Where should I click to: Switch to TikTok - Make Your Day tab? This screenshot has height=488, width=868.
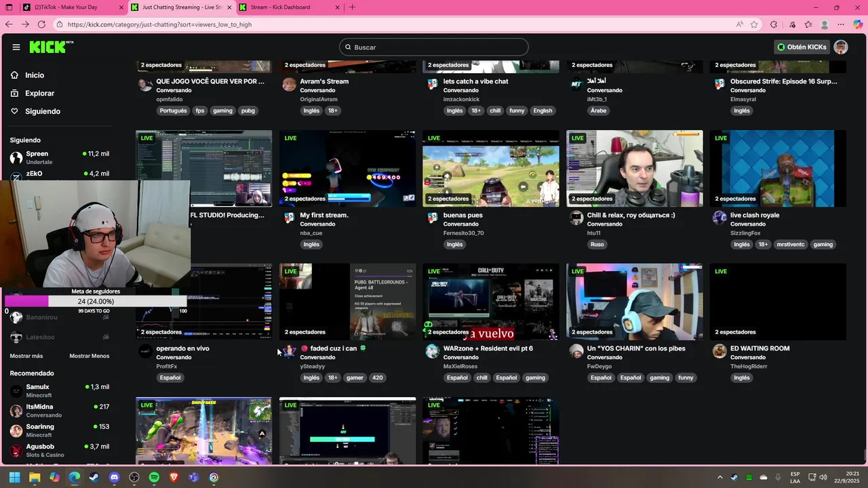73,7
